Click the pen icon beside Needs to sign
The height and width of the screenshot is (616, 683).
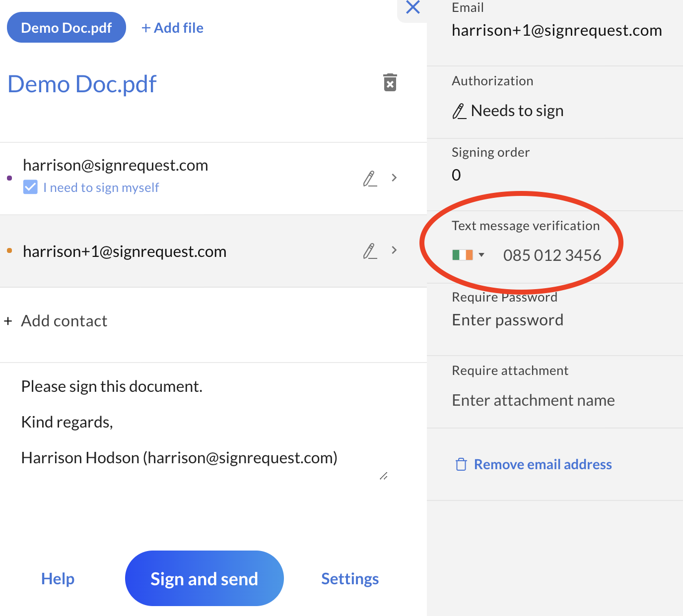pyautogui.click(x=459, y=111)
